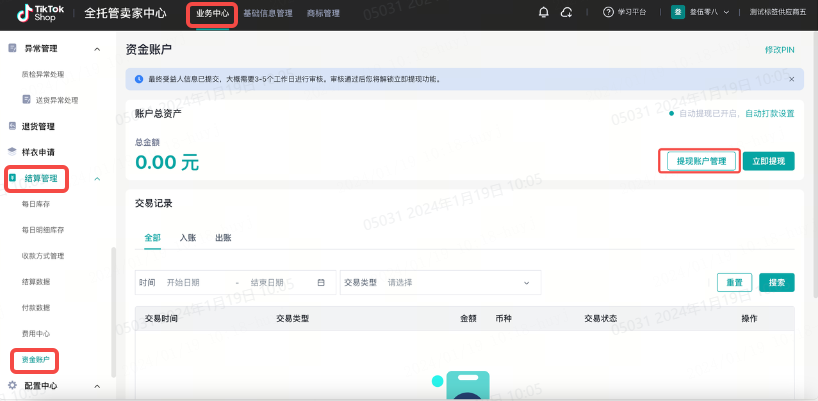The image size is (818, 401).
Task: Select the 全部 transactions tab
Action: [x=152, y=238]
